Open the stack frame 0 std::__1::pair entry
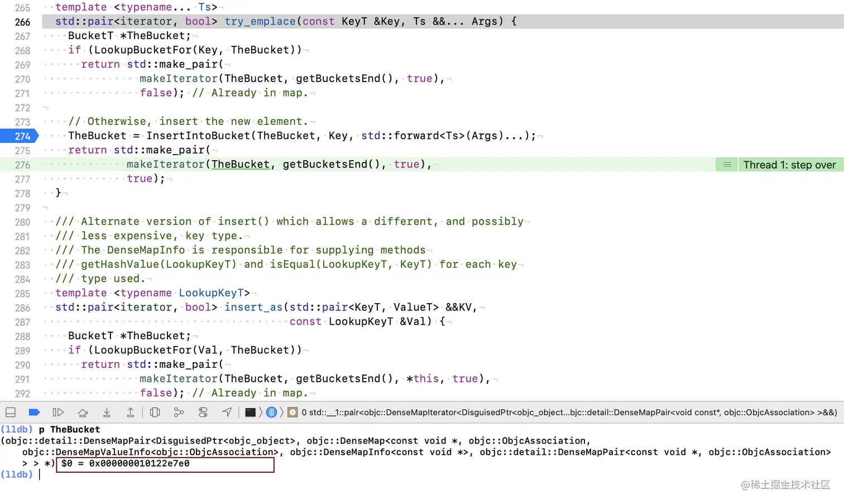Viewport: 844px width, 504px height. pyautogui.click(x=569, y=412)
